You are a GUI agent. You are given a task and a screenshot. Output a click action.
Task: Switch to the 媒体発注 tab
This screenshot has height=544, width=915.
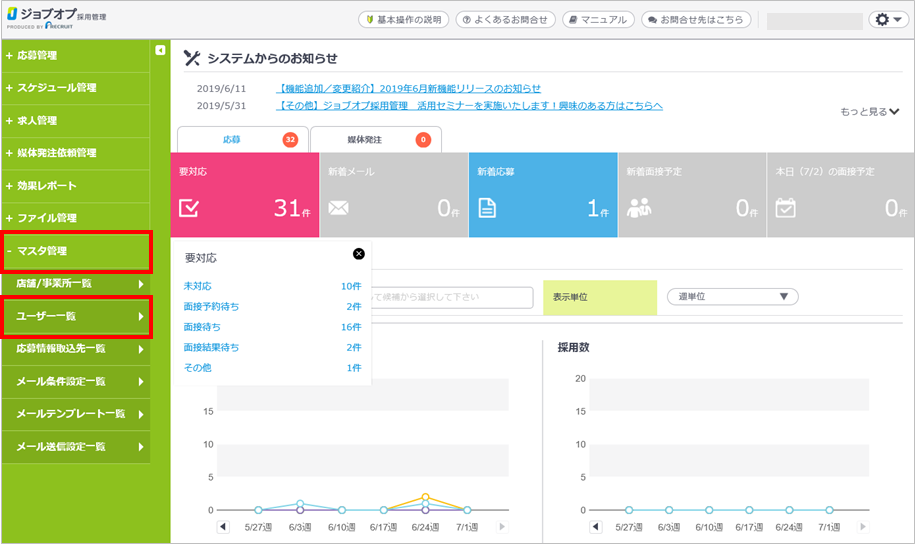point(375,140)
